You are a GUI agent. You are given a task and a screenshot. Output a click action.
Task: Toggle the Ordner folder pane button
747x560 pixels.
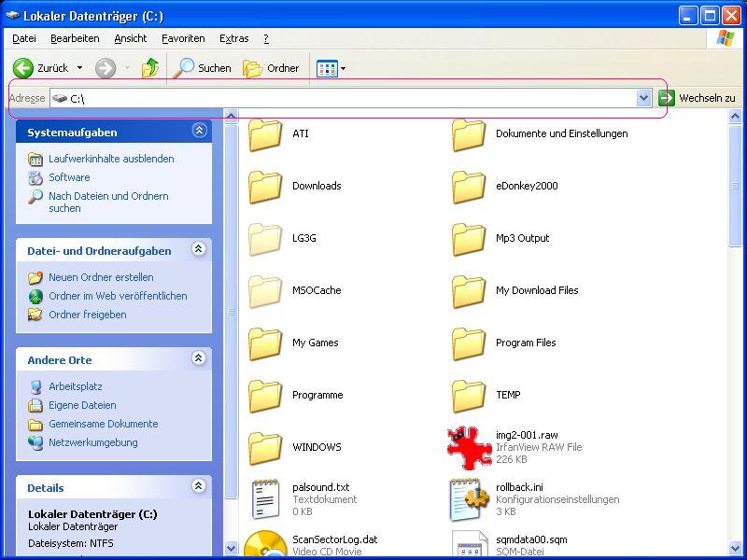click(271, 68)
